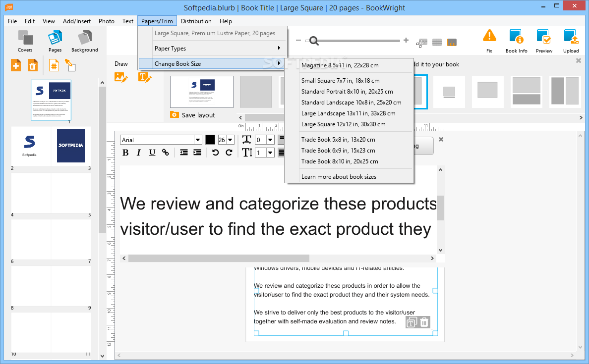Toggle trim lines scissors icon

[421, 43]
